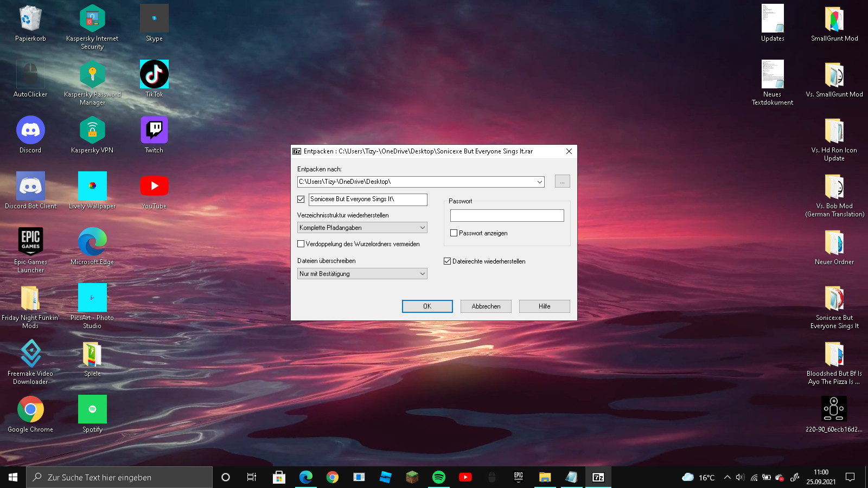Start Freemake Video Downloader

coord(30,352)
